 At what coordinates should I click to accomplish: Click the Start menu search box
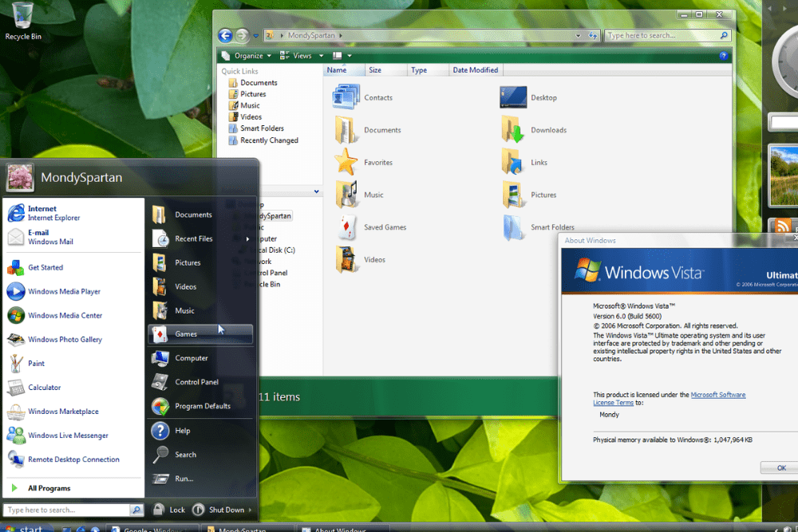pos(65,510)
